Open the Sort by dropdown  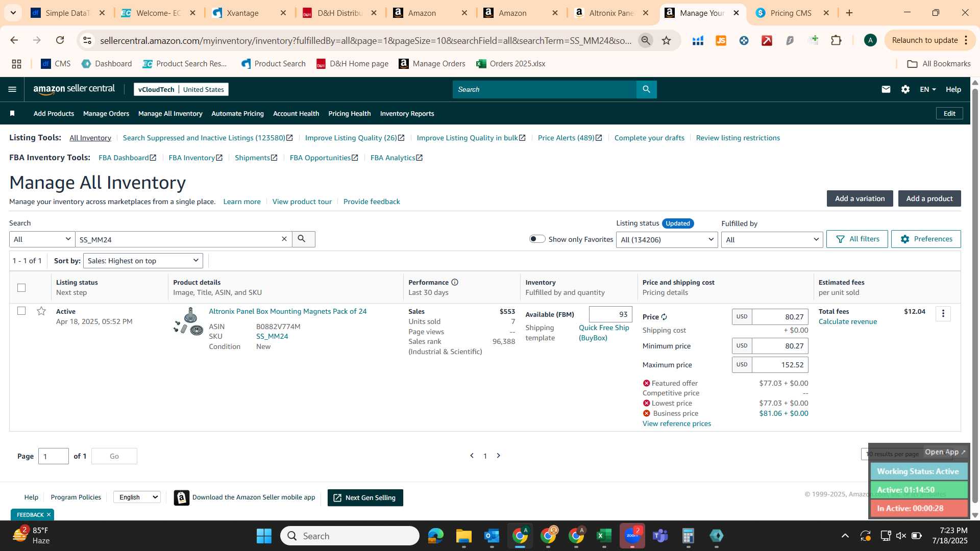pos(143,261)
